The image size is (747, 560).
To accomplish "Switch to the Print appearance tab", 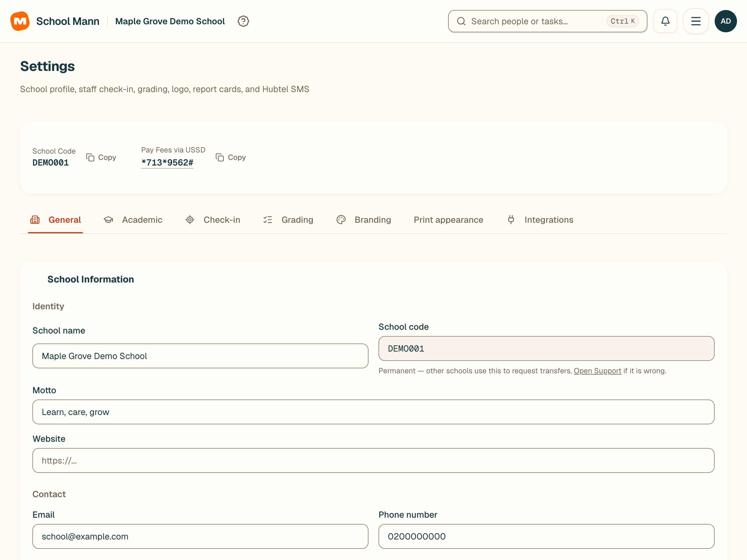I will pos(449,220).
